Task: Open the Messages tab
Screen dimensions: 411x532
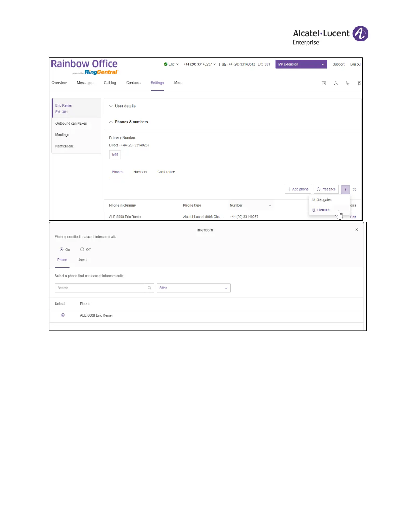Action: coord(85,83)
